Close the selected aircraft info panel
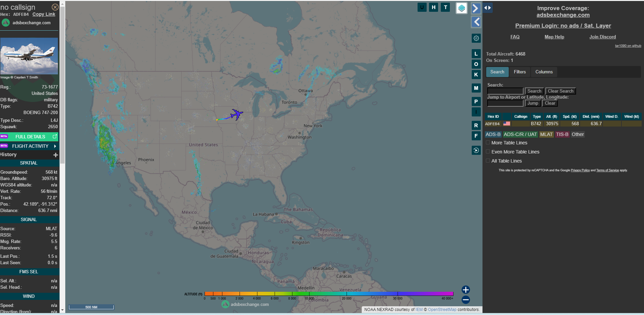Image resolution: width=644 pixels, height=315 pixels. coord(55,7)
